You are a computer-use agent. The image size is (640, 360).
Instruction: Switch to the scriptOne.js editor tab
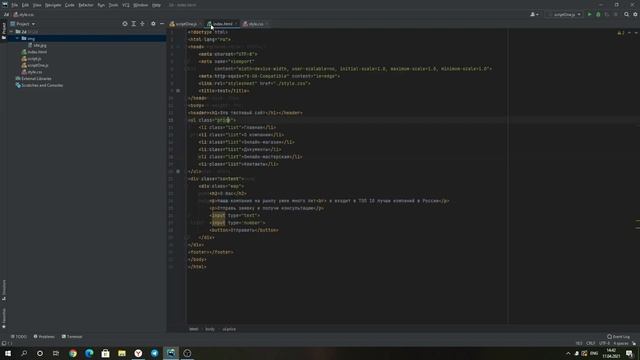pyautogui.click(x=186, y=24)
